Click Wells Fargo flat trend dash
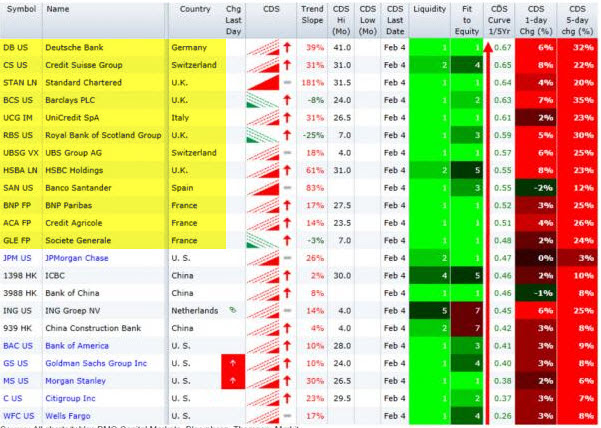 point(287,416)
